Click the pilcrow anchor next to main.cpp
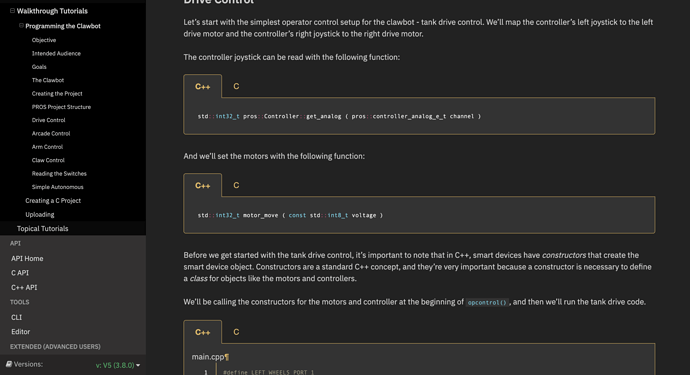The image size is (690, 375). pyautogui.click(x=227, y=357)
